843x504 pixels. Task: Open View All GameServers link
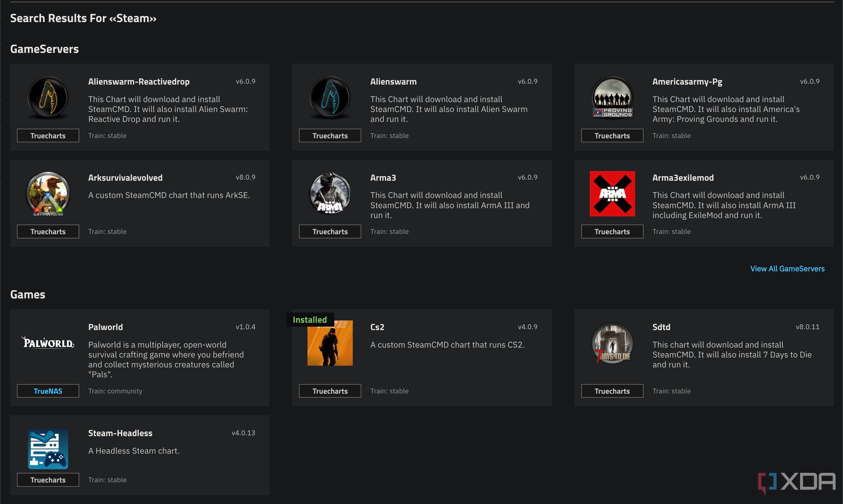[787, 269]
